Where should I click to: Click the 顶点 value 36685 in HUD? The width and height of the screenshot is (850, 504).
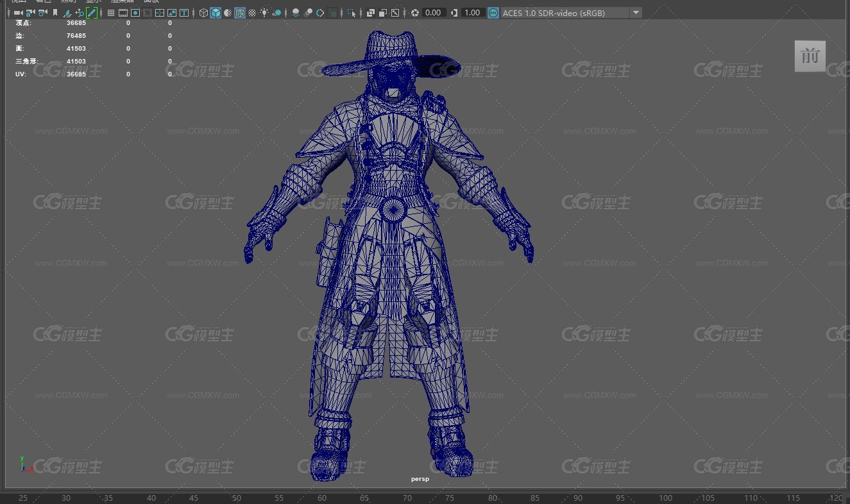click(76, 23)
